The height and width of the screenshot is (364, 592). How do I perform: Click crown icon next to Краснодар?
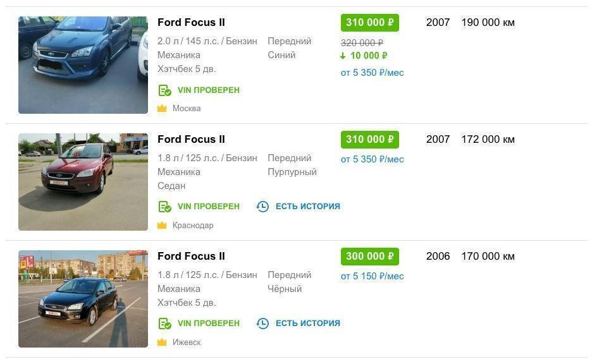[x=162, y=226]
